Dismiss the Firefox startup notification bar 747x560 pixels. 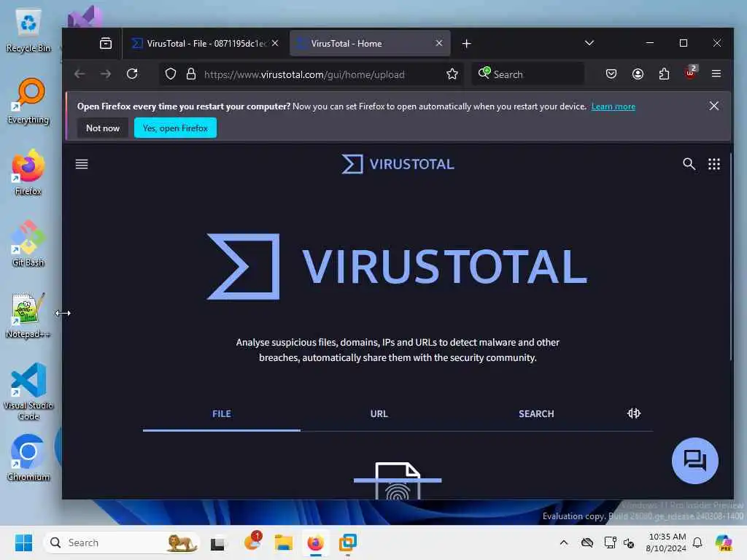[x=713, y=106]
